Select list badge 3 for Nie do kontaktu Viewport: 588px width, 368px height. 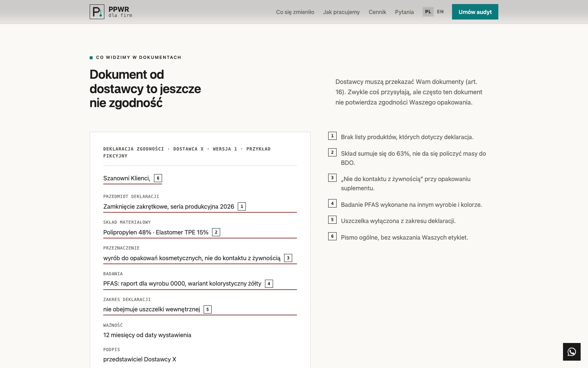[x=332, y=178]
